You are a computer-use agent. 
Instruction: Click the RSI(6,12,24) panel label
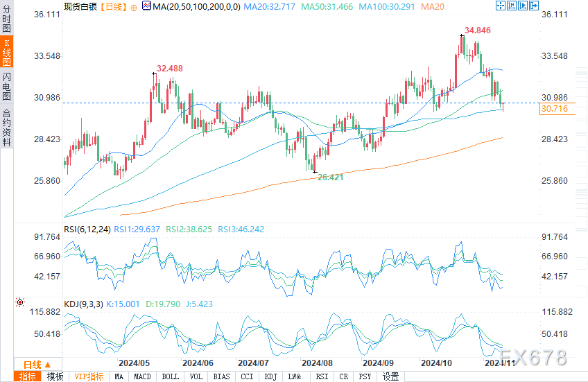87,229
